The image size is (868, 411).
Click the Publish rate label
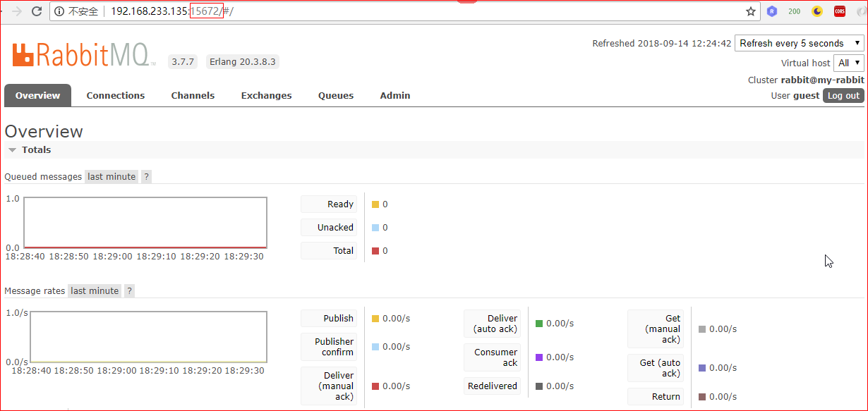[329, 319]
